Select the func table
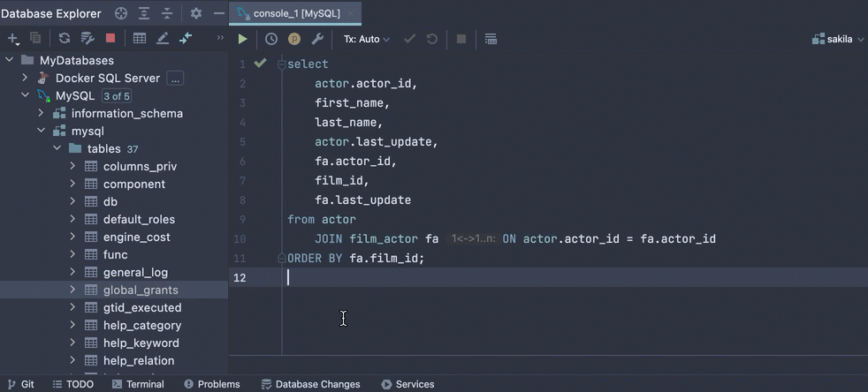This screenshot has width=868, height=392. point(115,255)
